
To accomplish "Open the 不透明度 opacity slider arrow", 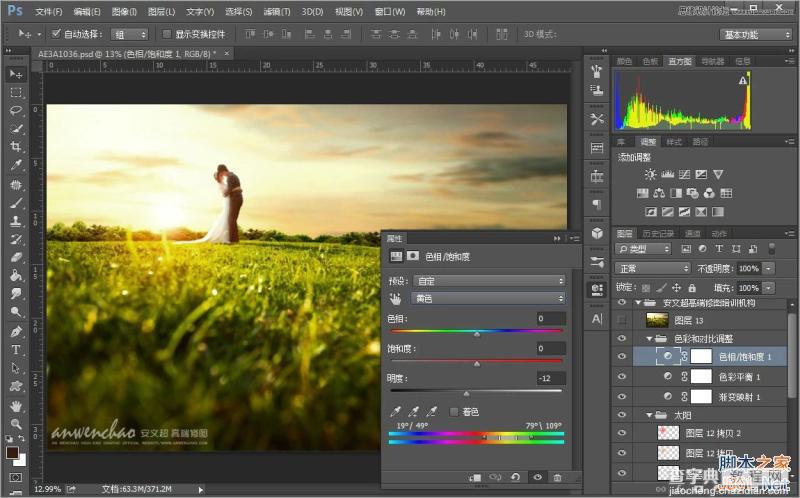I will [x=768, y=268].
